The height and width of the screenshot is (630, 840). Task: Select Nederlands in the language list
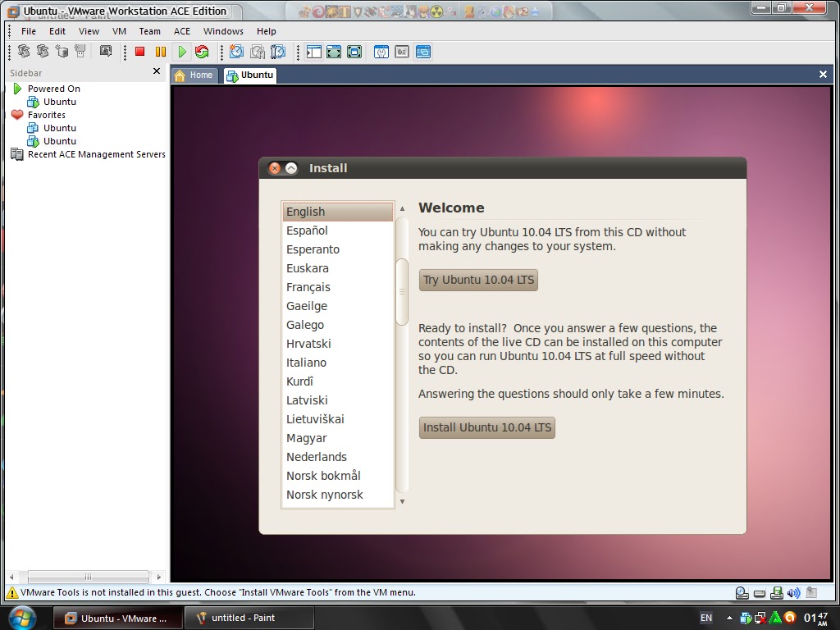point(337,457)
